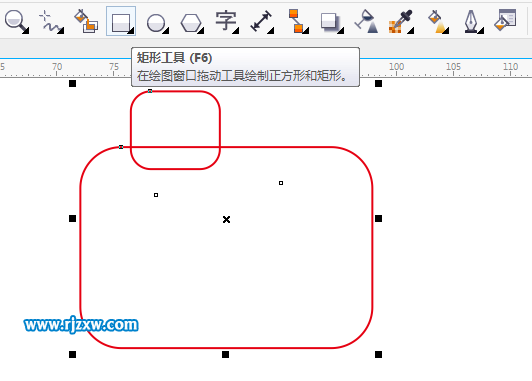Click the middle-right selection handle
Viewport: 532px width, 381px height.
[x=379, y=218]
